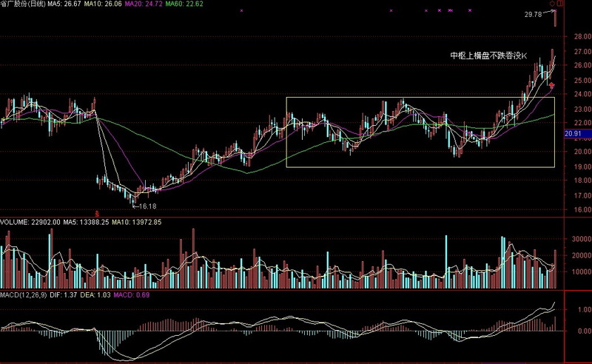
Task: Click the blue 20.91 price tag on the axis
Action: (x=573, y=134)
